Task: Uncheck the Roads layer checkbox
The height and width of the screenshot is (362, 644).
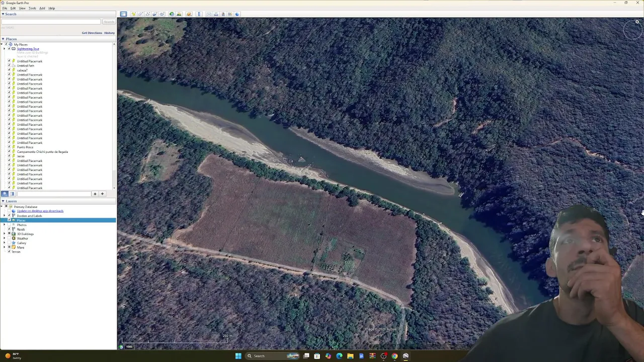Action: (9, 229)
